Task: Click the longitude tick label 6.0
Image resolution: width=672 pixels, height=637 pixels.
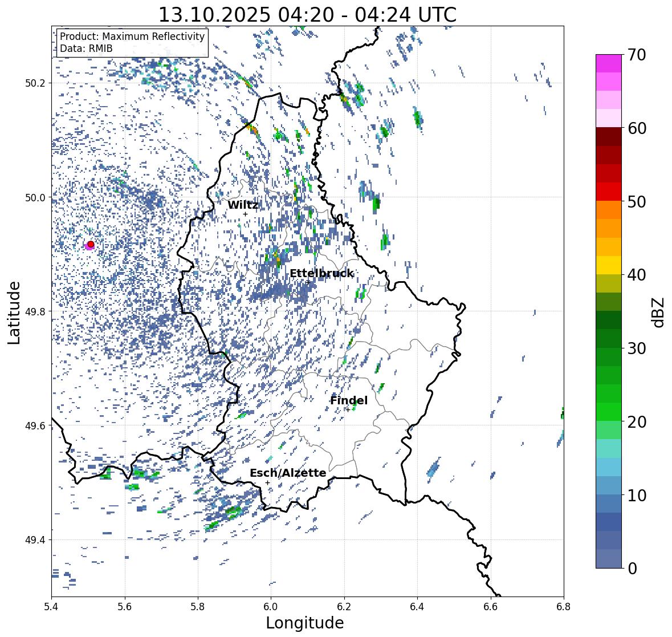Action: tap(271, 606)
